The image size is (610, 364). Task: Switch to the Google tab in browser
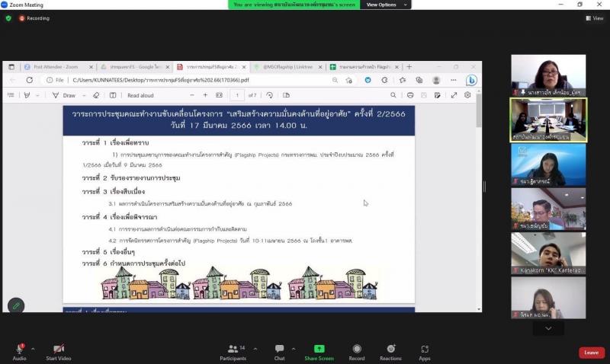[135, 67]
